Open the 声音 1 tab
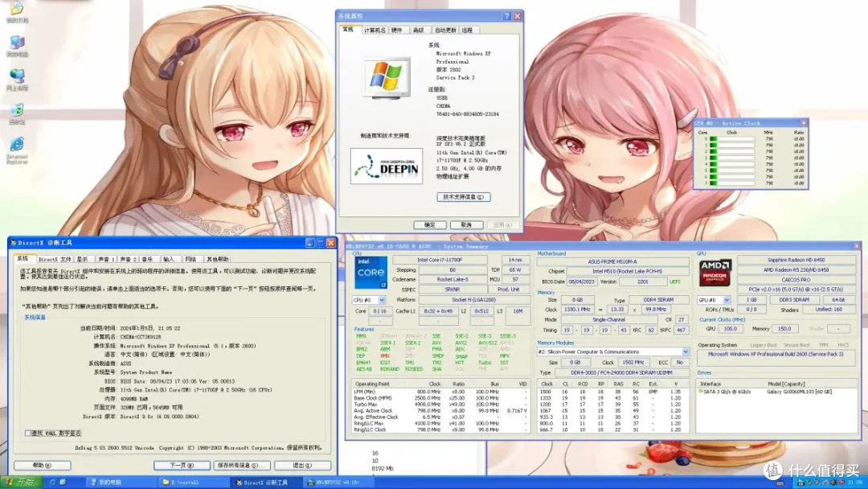Viewport: 868px width, 489px height. tap(105, 259)
